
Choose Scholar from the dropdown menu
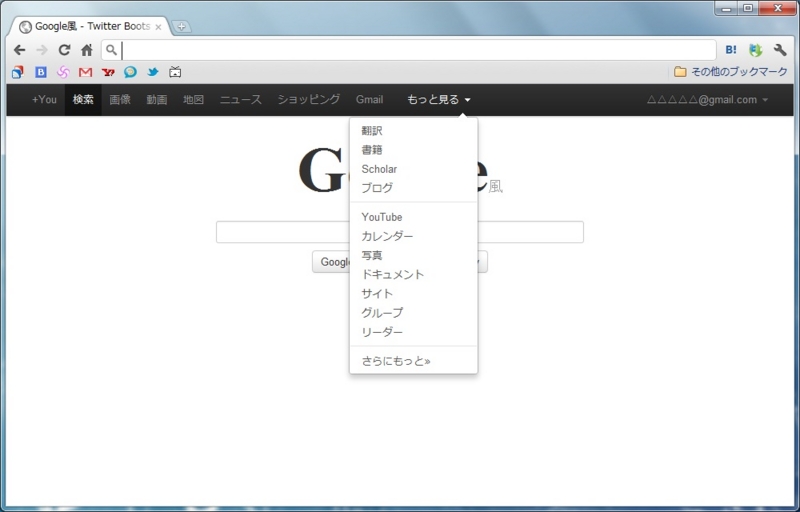pos(379,169)
